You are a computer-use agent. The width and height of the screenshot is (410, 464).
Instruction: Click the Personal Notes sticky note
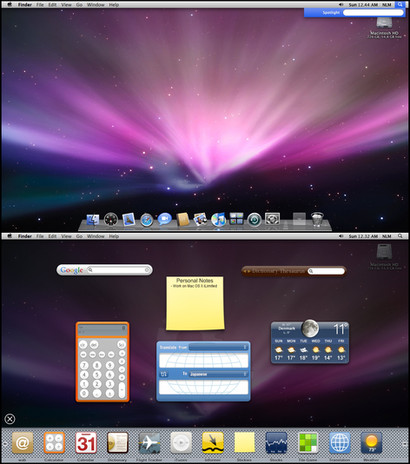[x=195, y=303]
